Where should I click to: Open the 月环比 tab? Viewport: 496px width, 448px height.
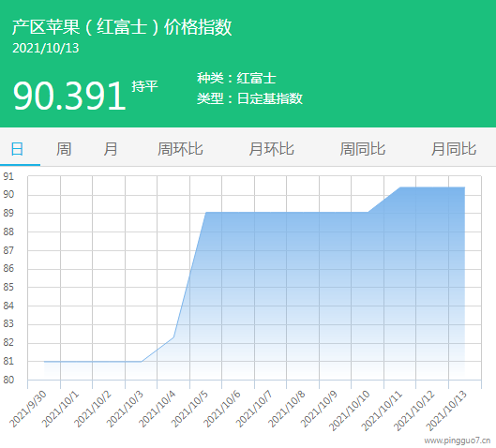tap(271, 149)
